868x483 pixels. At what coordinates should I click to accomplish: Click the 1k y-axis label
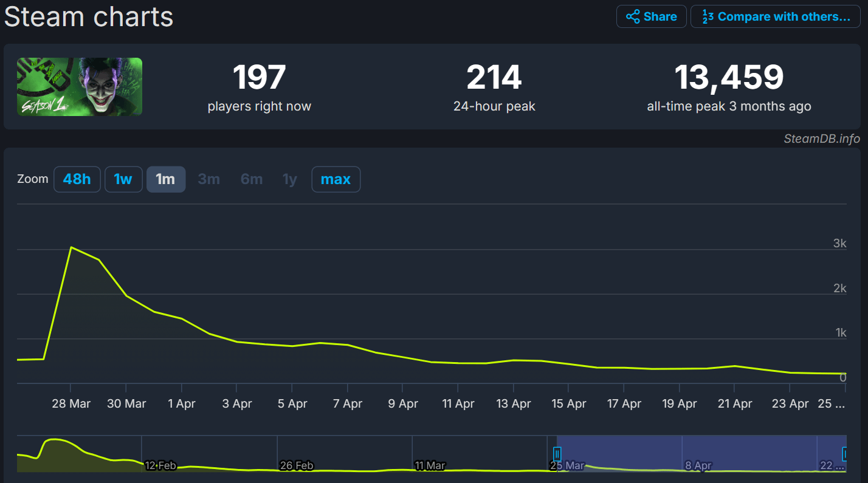tap(841, 332)
